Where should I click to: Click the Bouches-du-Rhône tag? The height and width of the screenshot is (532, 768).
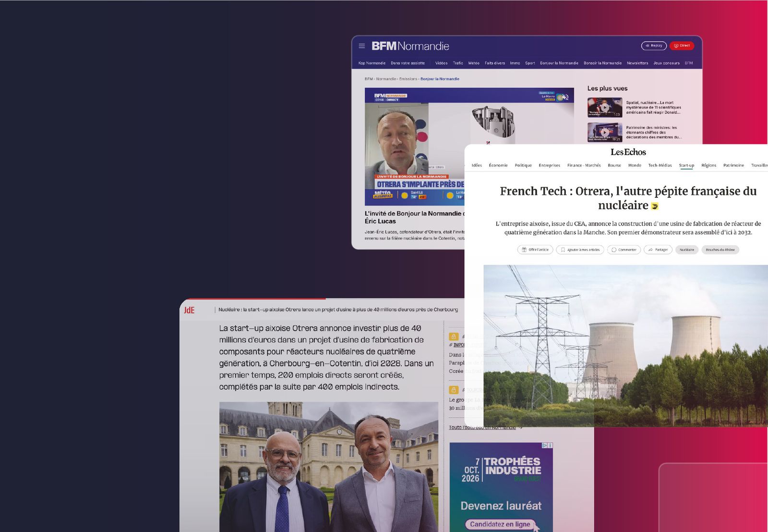click(x=720, y=250)
